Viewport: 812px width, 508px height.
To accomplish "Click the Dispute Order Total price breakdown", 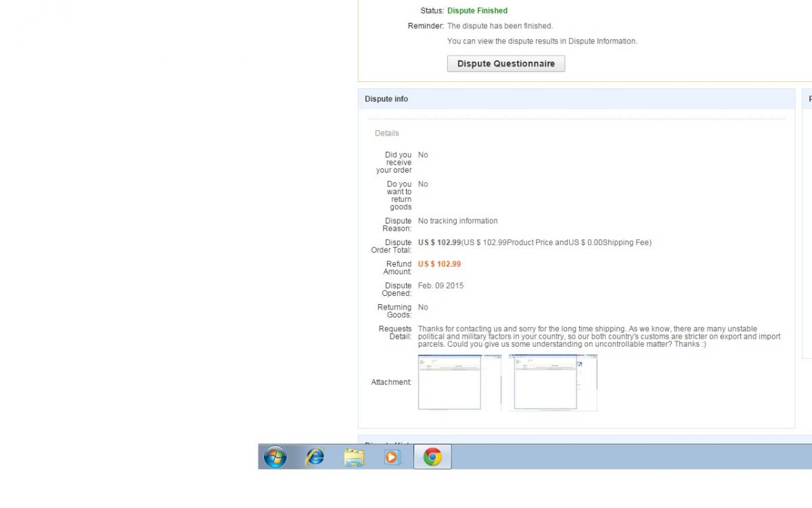I will click(535, 242).
